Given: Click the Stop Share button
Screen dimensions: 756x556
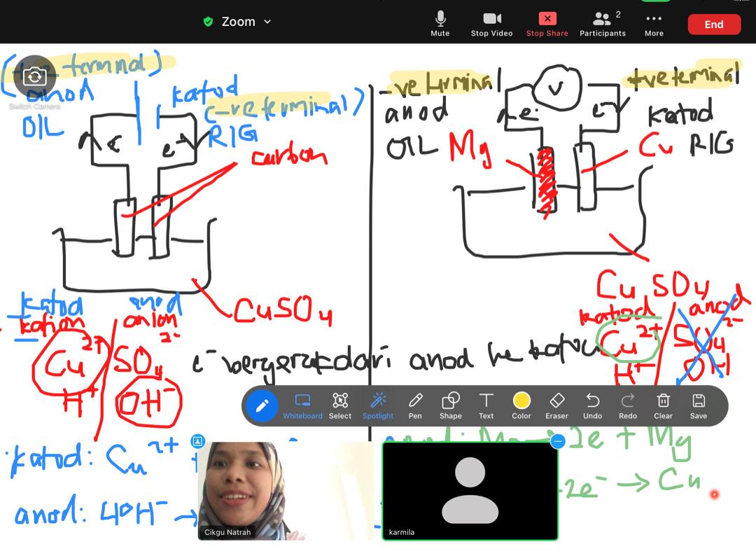Looking at the screenshot, I should coord(547,23).
